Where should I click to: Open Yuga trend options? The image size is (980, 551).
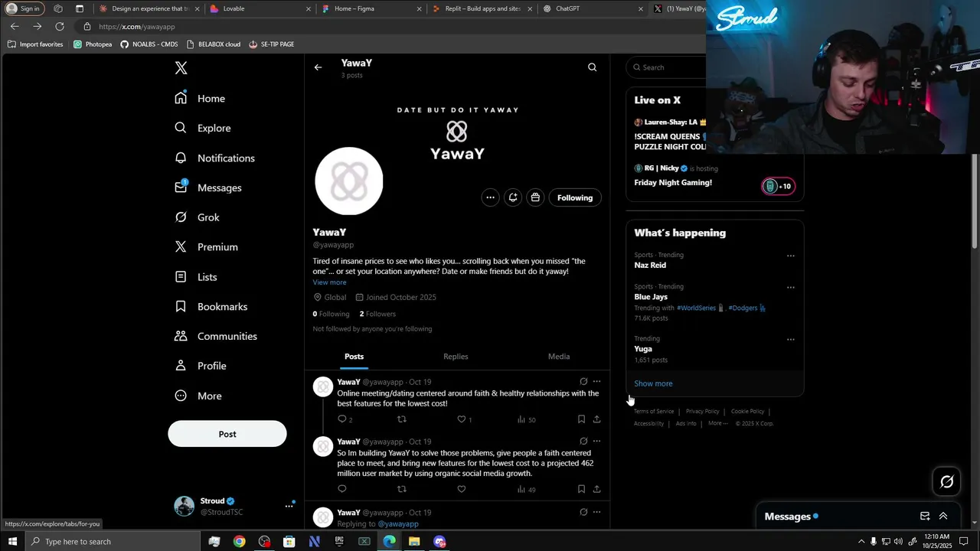click(791, 339)
